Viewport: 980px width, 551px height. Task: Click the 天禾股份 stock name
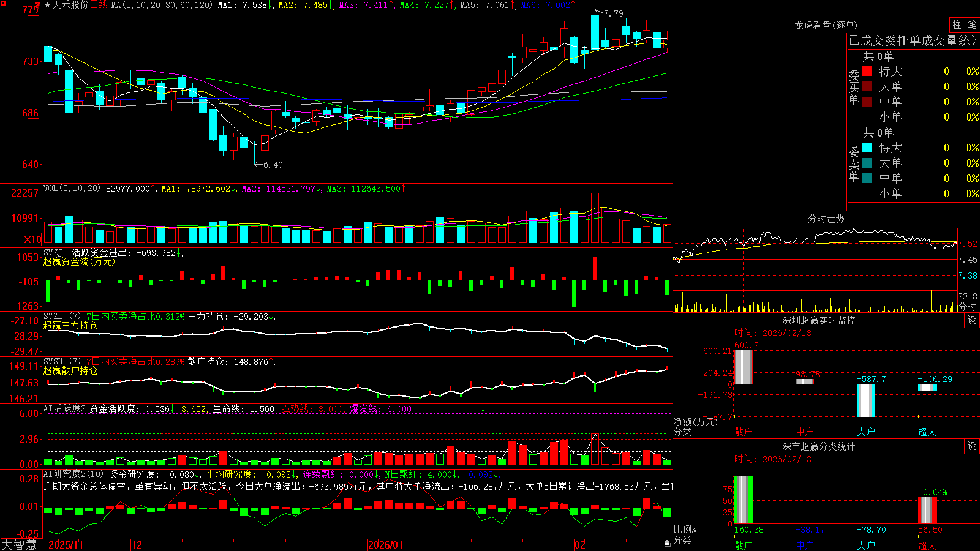(x=70, y=5)
